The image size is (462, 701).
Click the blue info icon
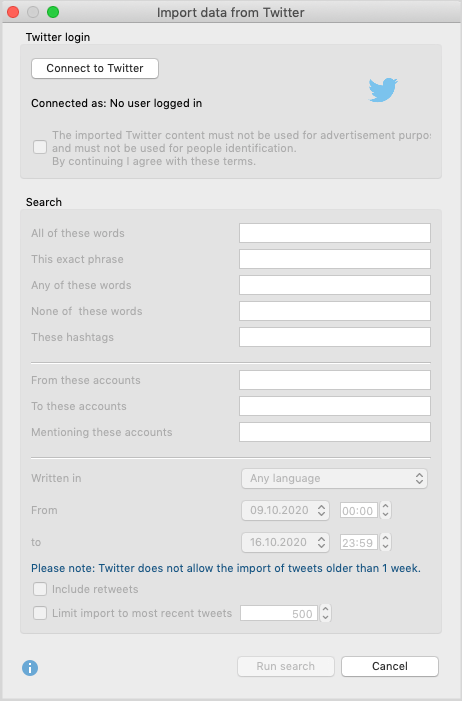pyautogui.click(x=30, y=668)
